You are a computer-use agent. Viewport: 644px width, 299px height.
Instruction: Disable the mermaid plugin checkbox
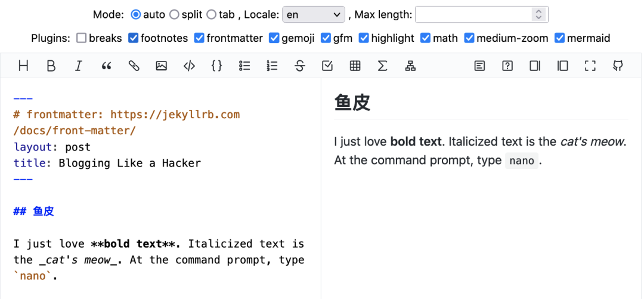(x=560, y=38)
